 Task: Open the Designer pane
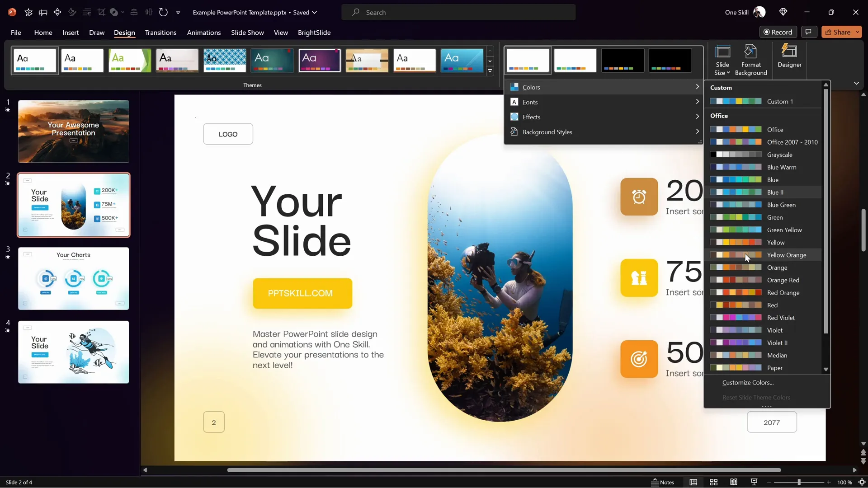[x=789, y=56]
